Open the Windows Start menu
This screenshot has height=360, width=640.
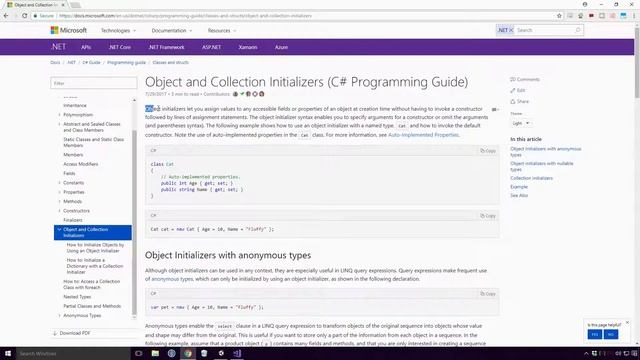(8, 353)
